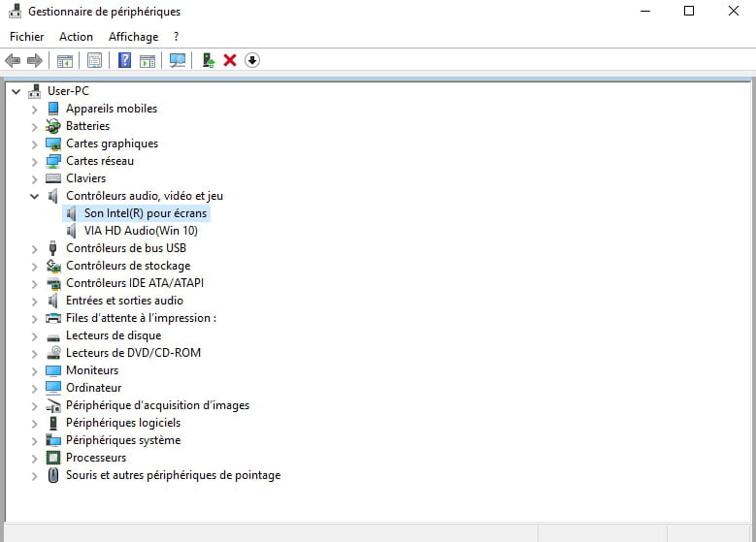Select the Moniteurs label
756x542 pixels.
(x=92, y=370)
